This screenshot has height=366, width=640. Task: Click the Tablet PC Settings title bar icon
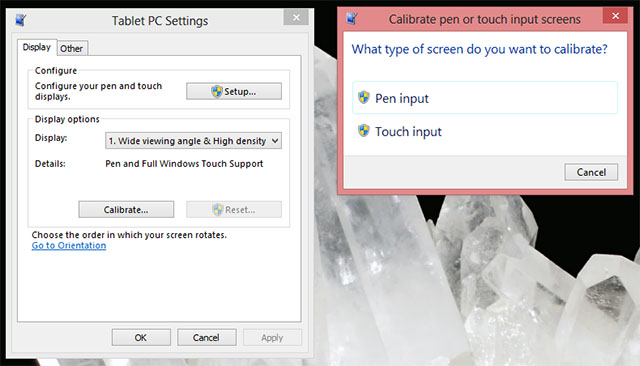pos(21,20)
